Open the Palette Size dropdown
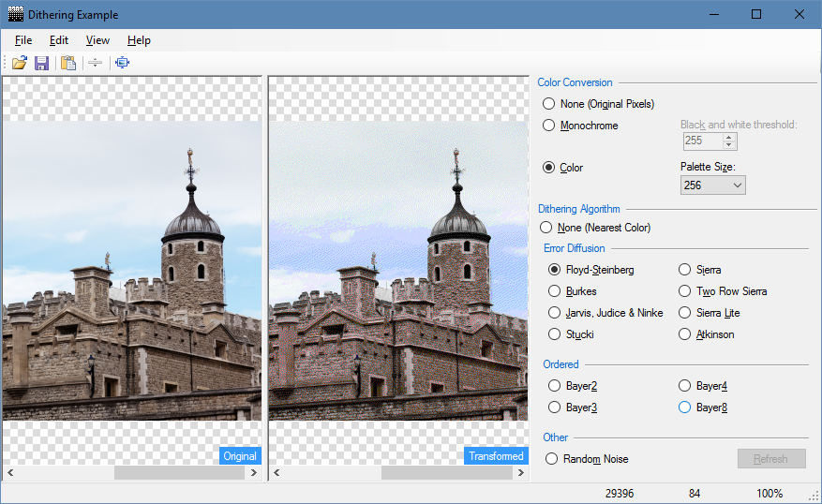 coord(713,185)
